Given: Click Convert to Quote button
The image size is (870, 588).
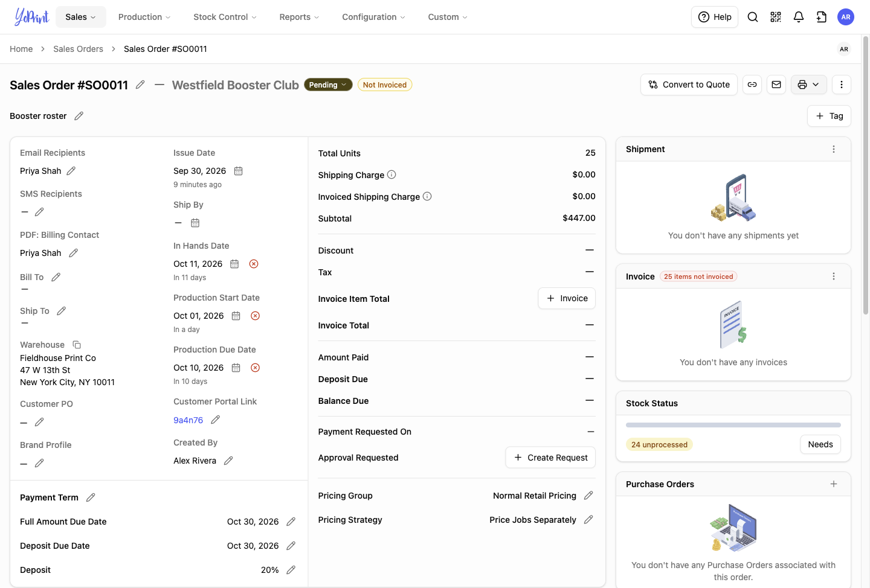Looking at the screenshot, I should 689,85.
